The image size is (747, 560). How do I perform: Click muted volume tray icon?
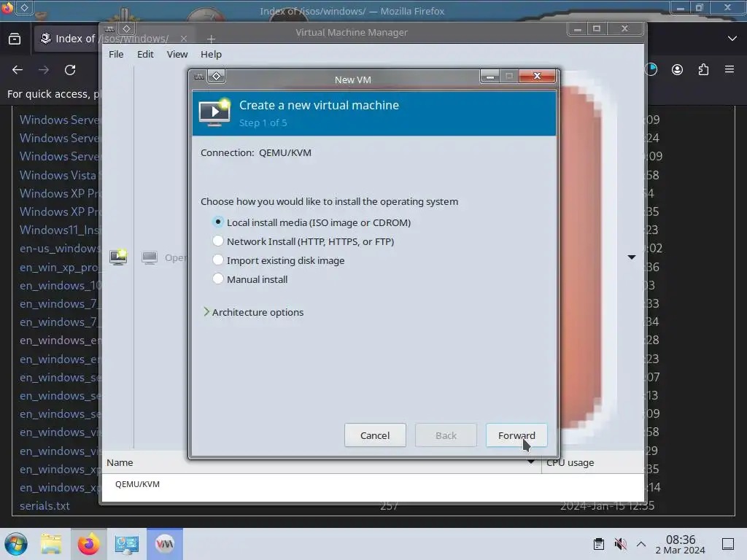pos(620,544)
